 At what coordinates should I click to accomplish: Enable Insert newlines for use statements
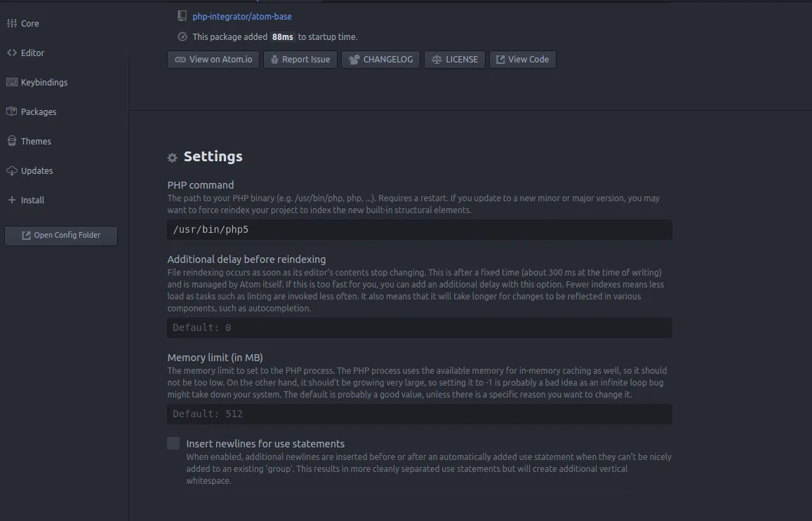click(173, 443)
